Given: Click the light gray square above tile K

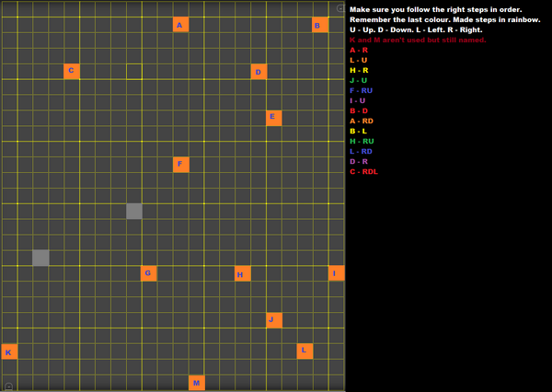Looking at the screenshot, I should 40,258.
